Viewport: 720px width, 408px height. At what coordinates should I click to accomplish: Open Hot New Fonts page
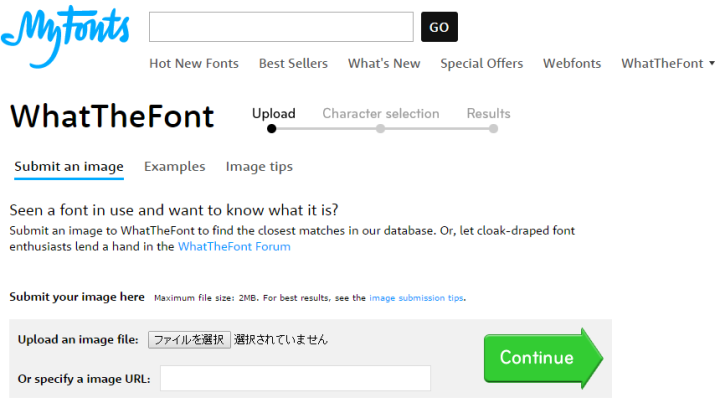point(194,63)
